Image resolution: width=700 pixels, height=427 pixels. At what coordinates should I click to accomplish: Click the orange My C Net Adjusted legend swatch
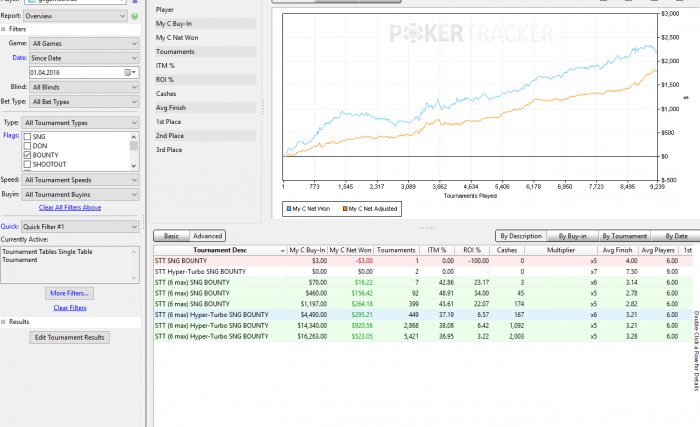(x=345, y=209)
